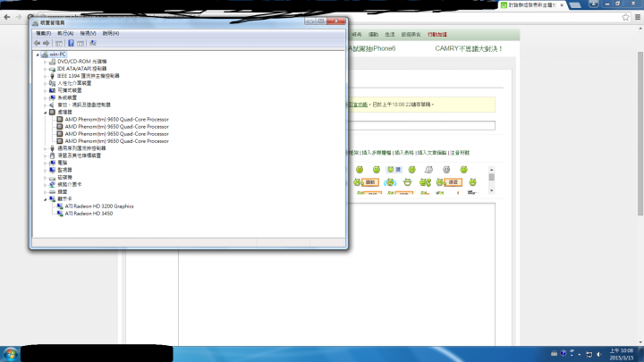The height and width of the screenshot is (362, 644).
Task: Click the browser bookmark star icon
Action: (x=625, y=17)
